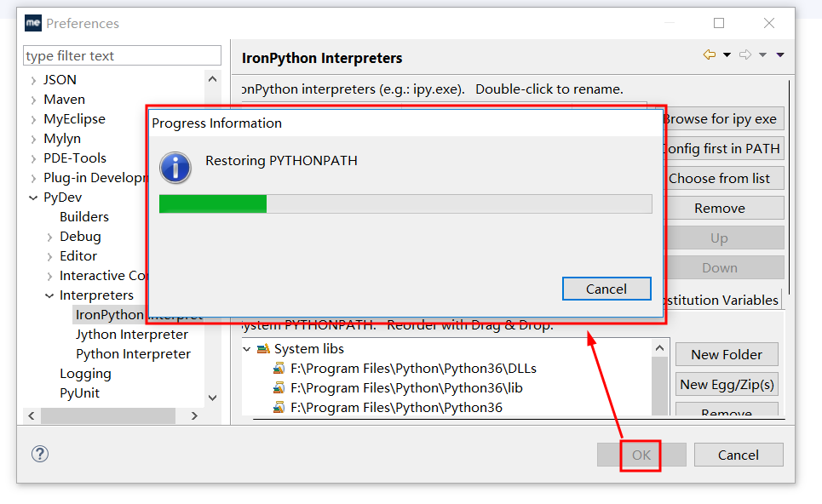The image size is (822, 504).
Task: Click the icon beside Python36\DLLs path
Action: tap(279, 369)
